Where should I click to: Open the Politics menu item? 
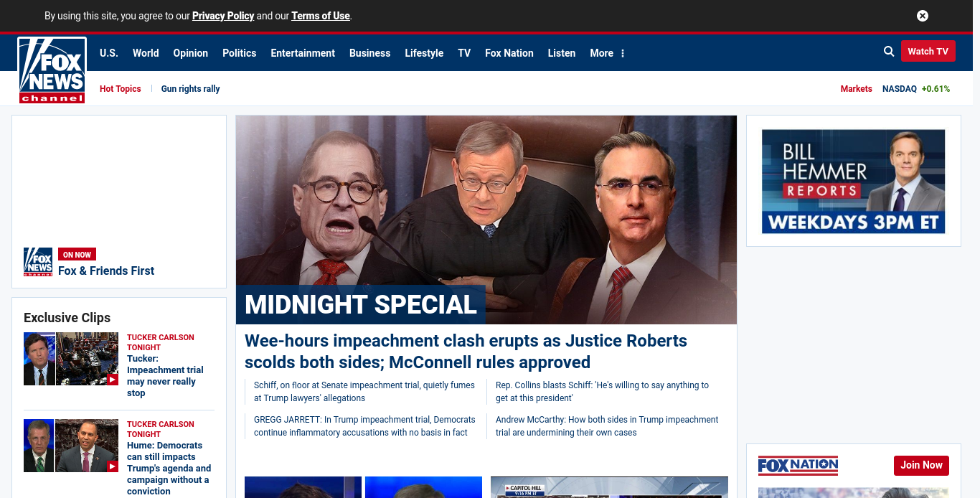(x=239, y=53)
